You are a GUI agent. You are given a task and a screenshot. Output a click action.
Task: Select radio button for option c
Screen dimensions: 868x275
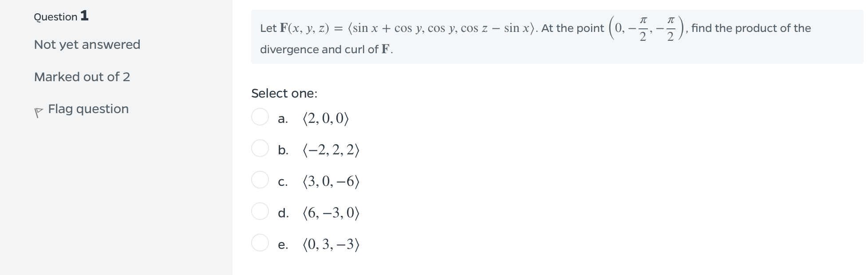pos(260,180)
